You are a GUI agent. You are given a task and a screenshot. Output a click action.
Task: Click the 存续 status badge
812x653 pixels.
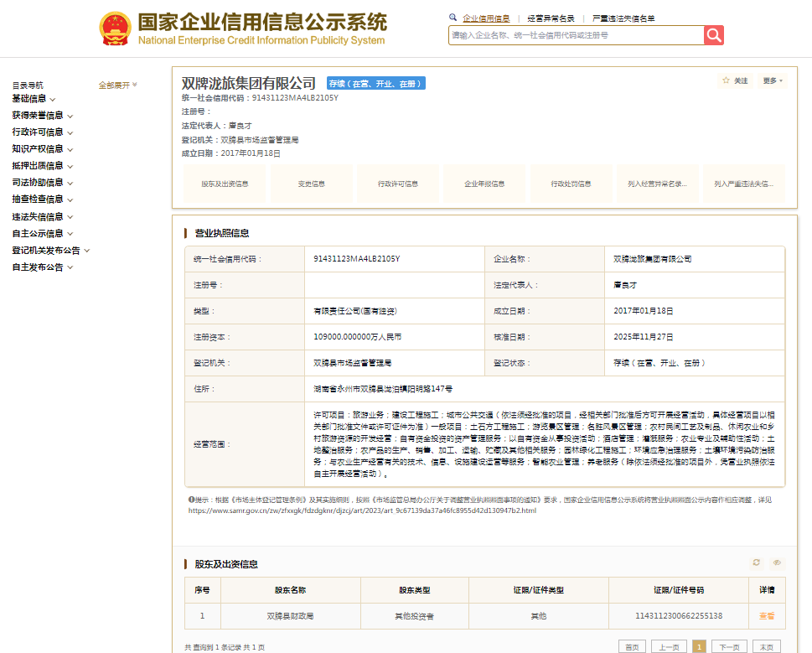click(376, 83)
